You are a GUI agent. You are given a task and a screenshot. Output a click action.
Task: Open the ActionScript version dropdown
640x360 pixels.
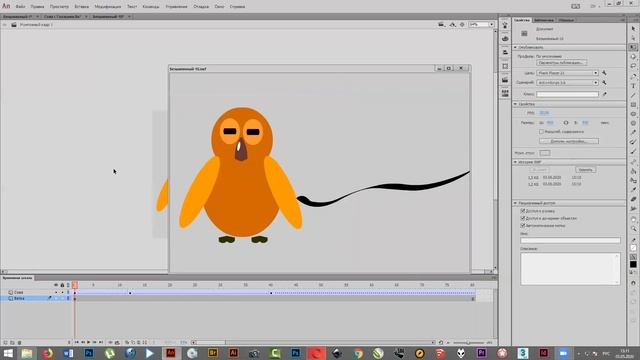(567, 82)
